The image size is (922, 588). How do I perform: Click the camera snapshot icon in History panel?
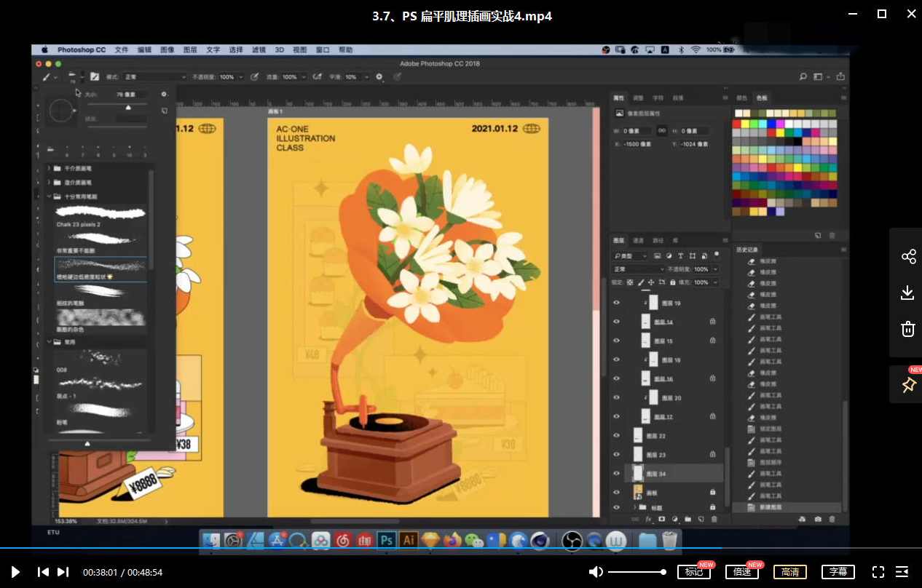pyautogui.click(x=817, y=519)
